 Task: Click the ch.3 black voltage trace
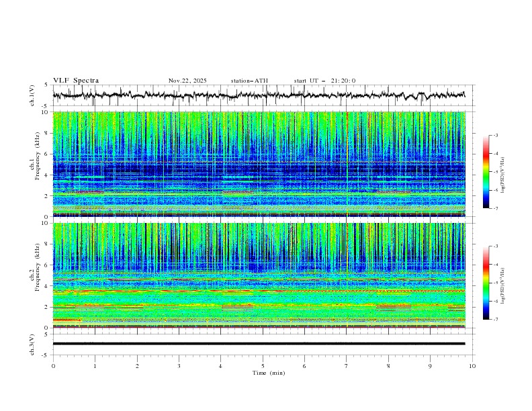click(259, 344)
